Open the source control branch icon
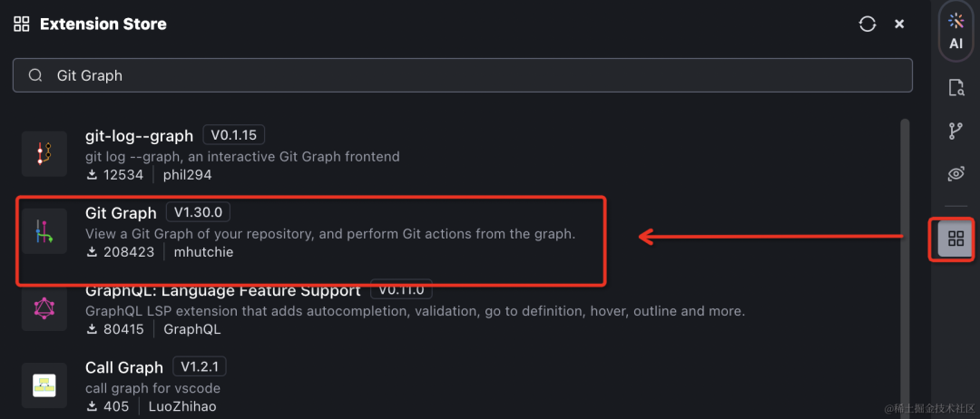 pyautogui.click(x=955, y=131)
